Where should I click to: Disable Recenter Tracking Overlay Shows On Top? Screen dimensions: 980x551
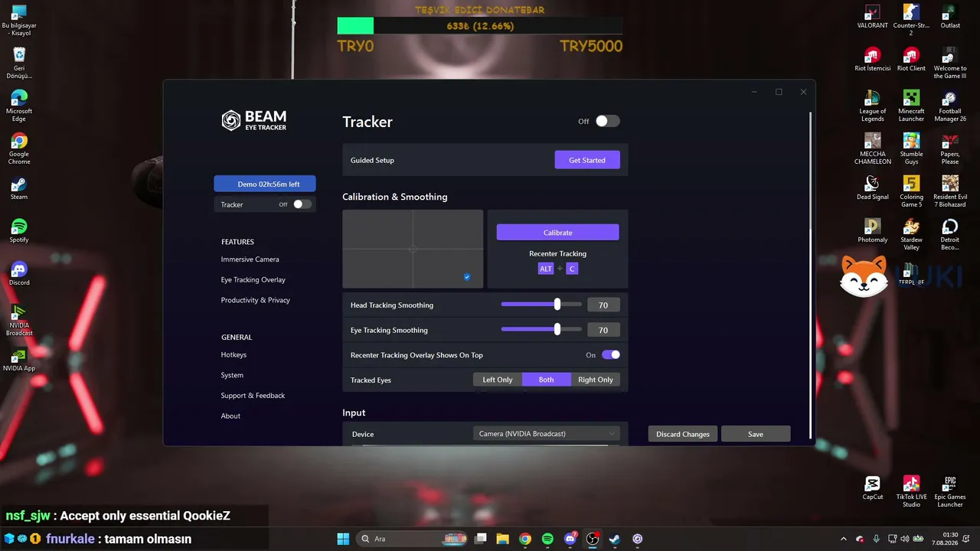pyautogui.click(x=611, y=354)
